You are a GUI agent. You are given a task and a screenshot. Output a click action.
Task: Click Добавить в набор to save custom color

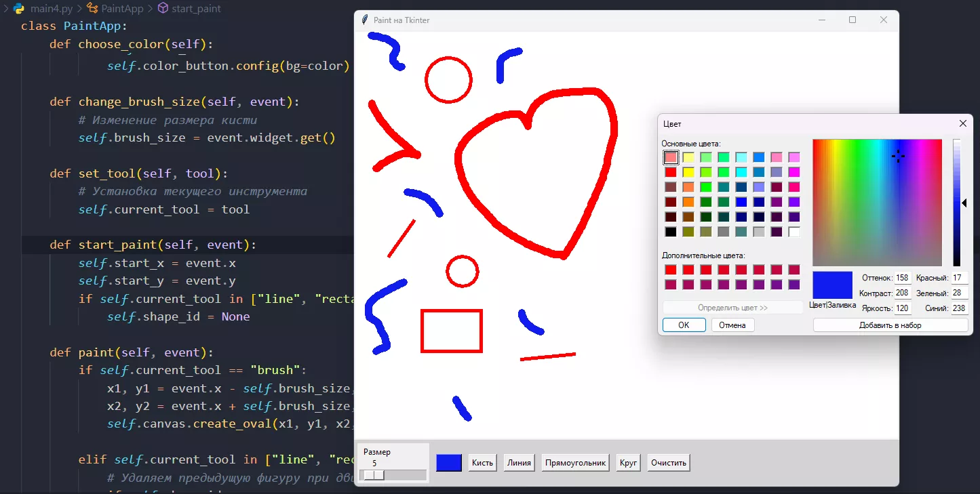(x=890, y=324)
